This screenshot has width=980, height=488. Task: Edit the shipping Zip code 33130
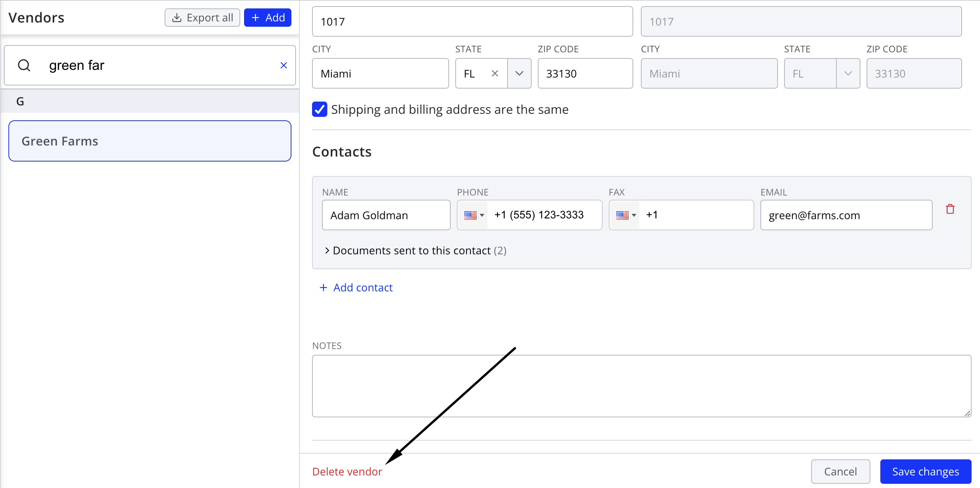(585, 73)
